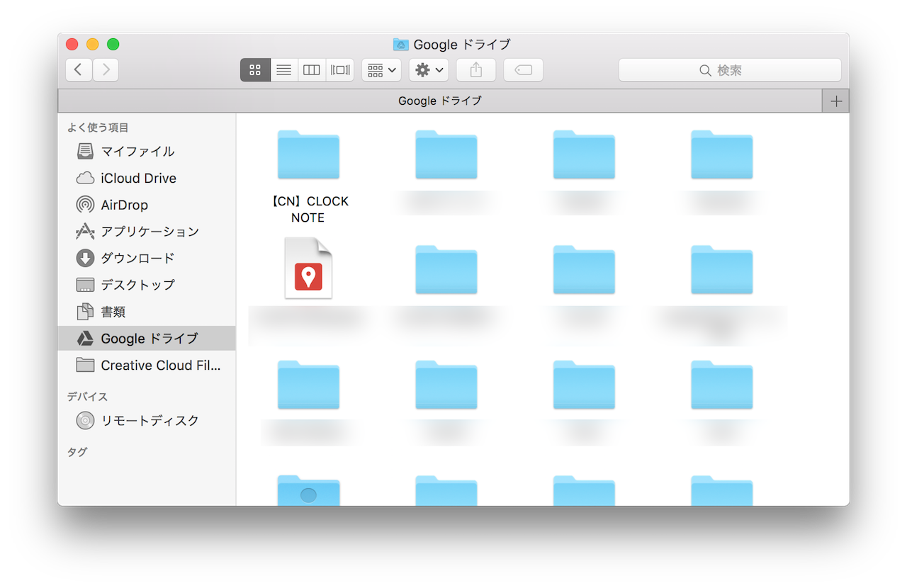Zoom the Finder window with green button

(x=113, y=45)
